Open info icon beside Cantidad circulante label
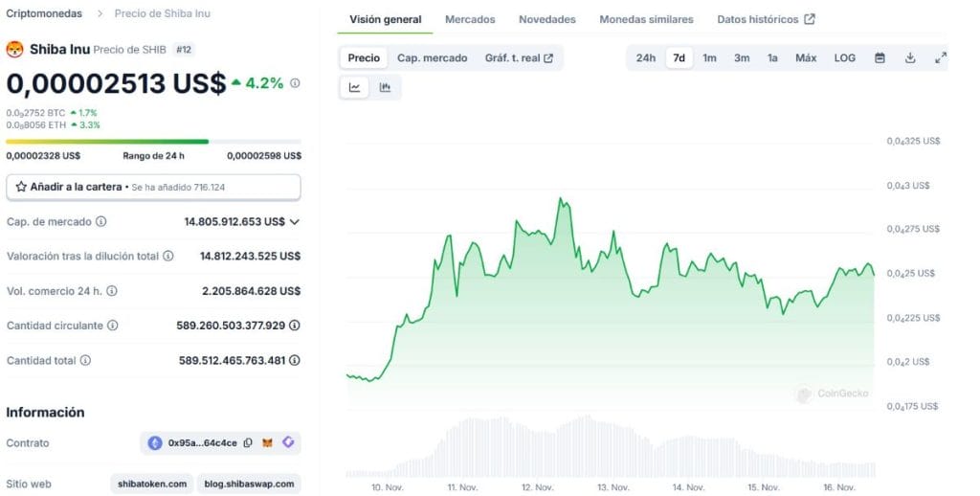980x496 pixels. 113,326
